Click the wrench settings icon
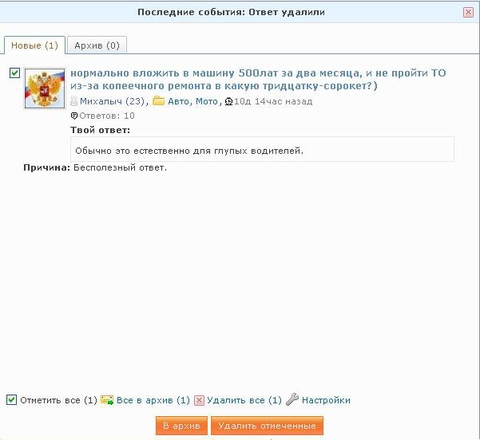The image size is (480, 440). 292,399
